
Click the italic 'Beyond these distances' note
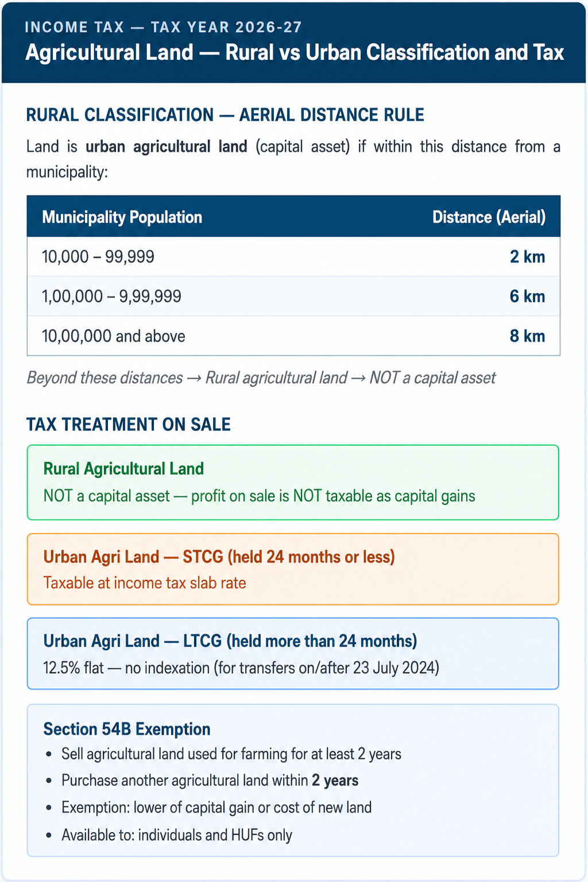point(261,378)
